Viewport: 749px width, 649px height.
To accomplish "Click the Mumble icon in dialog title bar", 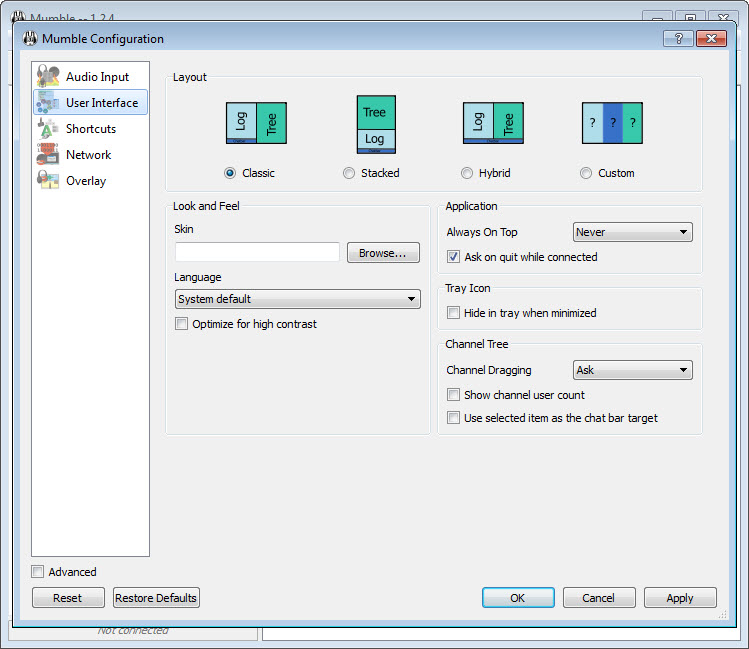I will tap(30, 39).
